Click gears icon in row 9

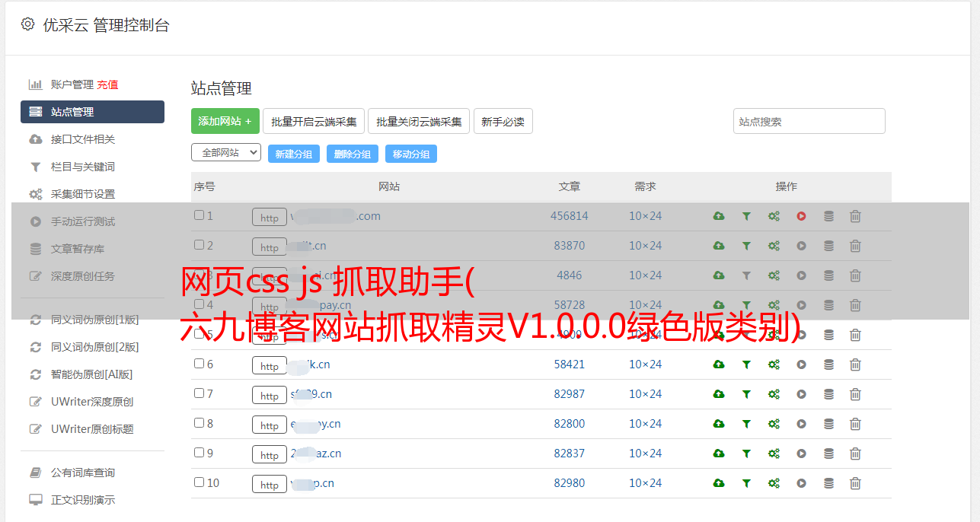pos(774,454)
